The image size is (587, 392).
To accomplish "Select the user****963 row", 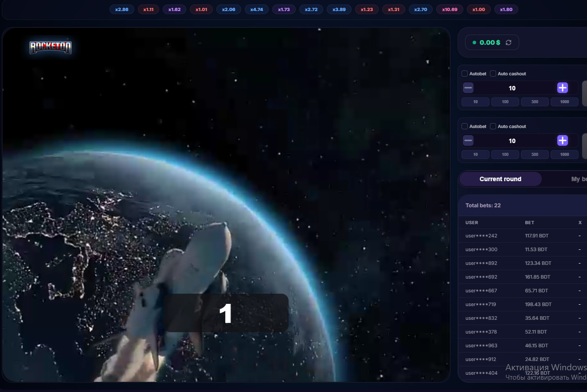I will point(523,345).
